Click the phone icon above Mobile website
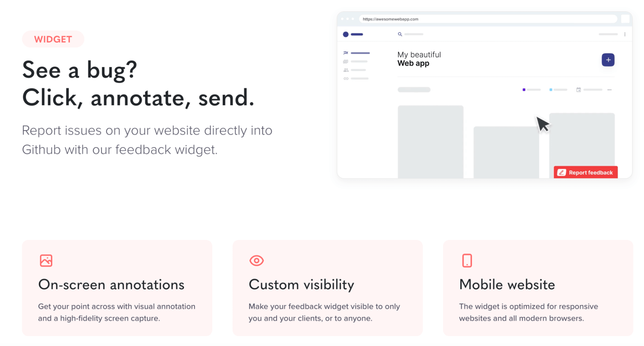Screen dimensions: 644x346 coord(467,260)
